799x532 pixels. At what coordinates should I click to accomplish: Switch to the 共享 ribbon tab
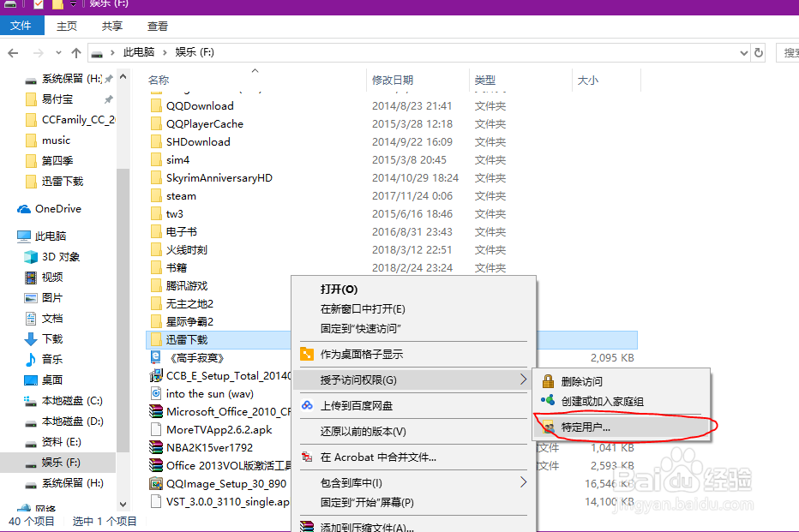pos(112,26)
